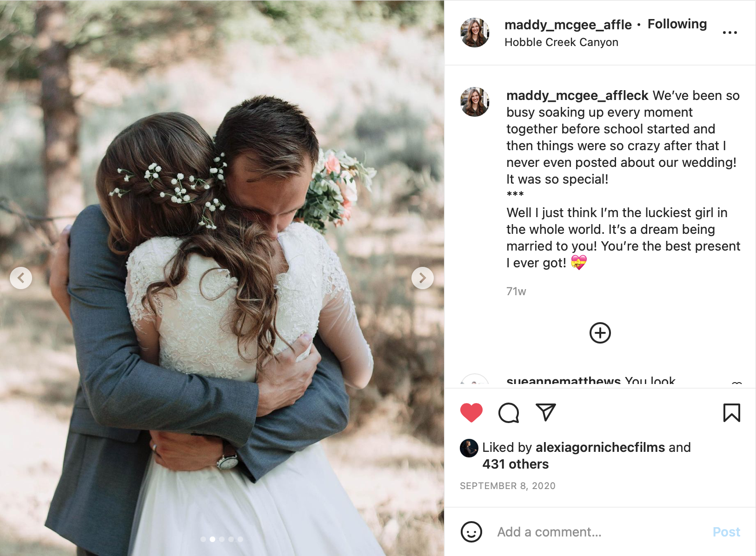Save the post with bookmark icon
The width and height of the screenshot is (756, 556).
click(731, 413)
